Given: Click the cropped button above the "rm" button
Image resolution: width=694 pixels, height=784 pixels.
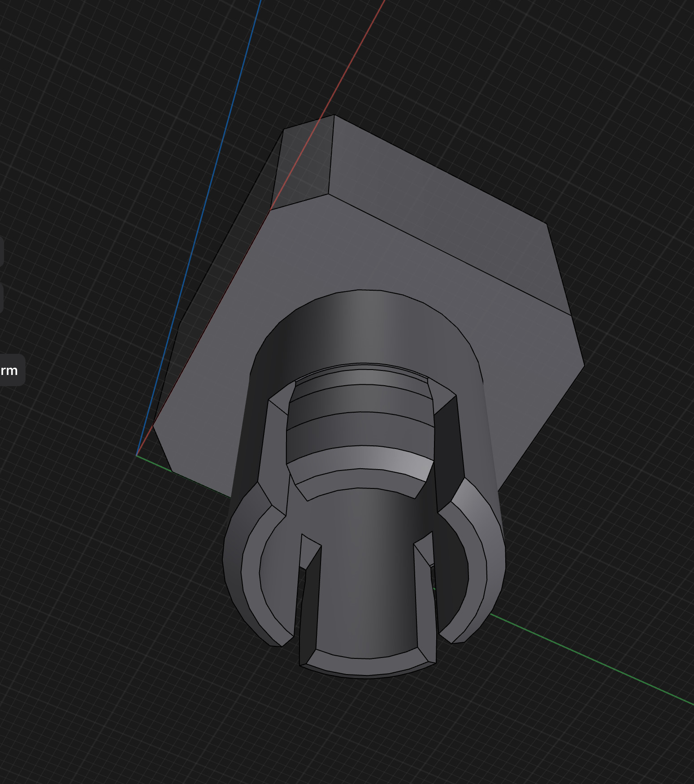Looking at the screenshot, I should tap(2, 298).
